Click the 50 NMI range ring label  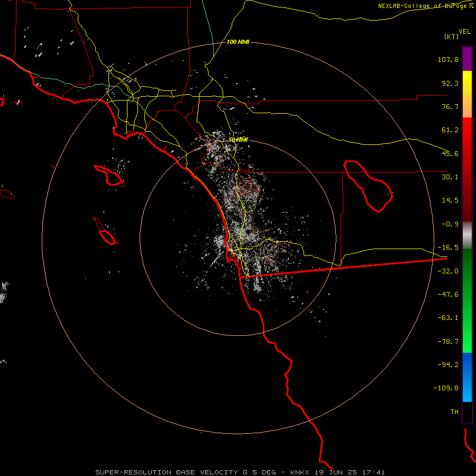pyautogui.click(x=238, y=140)
